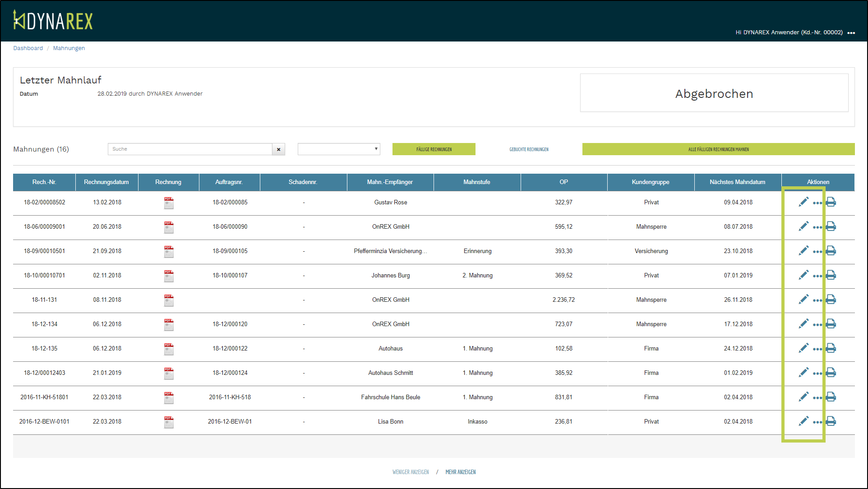Click the edit pencil for Johannes Burg row
This screenshot has width=868, height=489.
pos(803,275)
